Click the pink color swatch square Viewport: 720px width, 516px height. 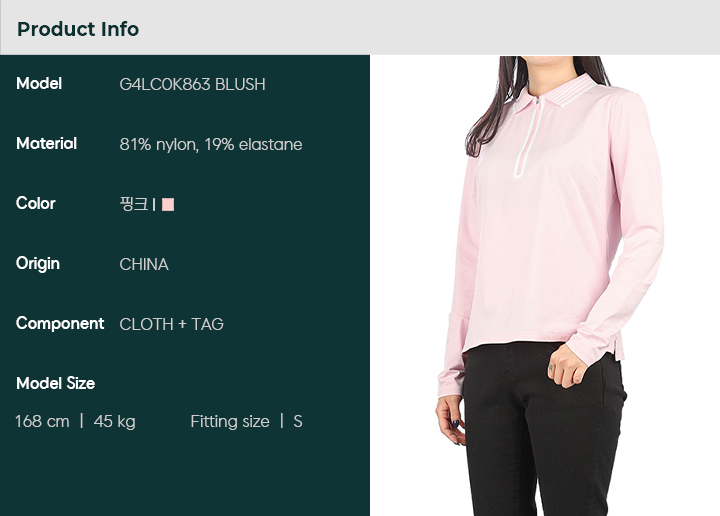pos(168,204)
